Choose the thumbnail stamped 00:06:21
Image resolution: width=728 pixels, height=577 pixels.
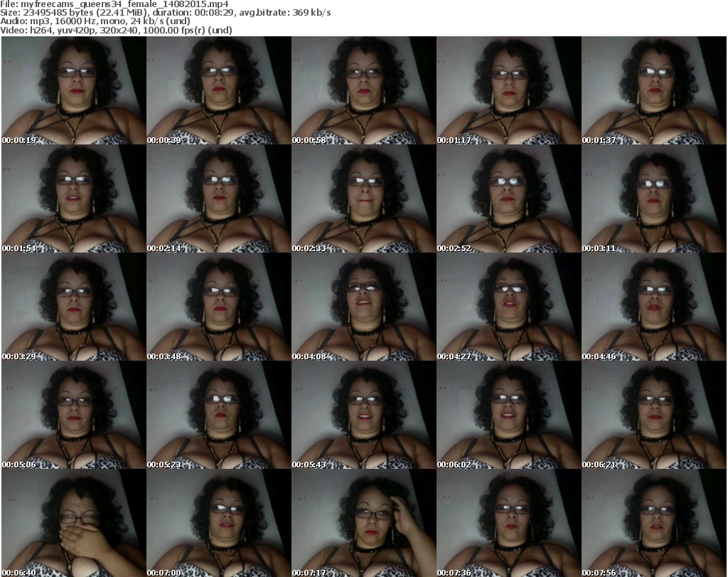point(654,415)
